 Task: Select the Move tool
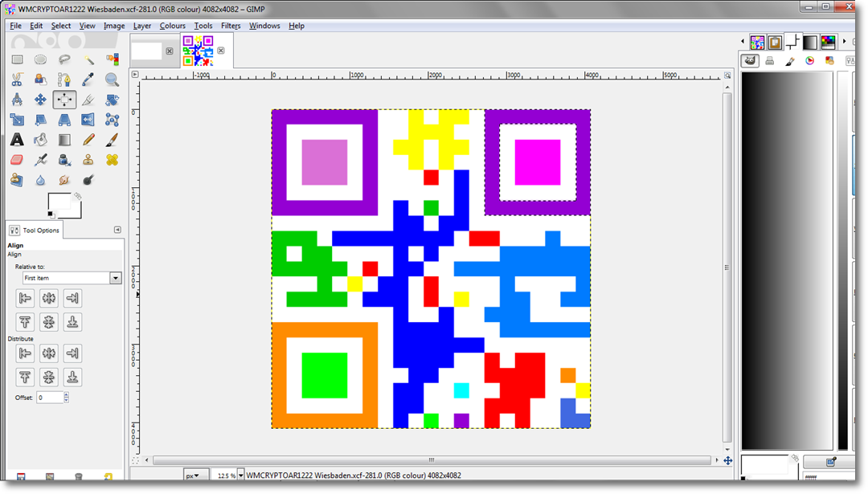pyautogui.click(x=40, y=100)
